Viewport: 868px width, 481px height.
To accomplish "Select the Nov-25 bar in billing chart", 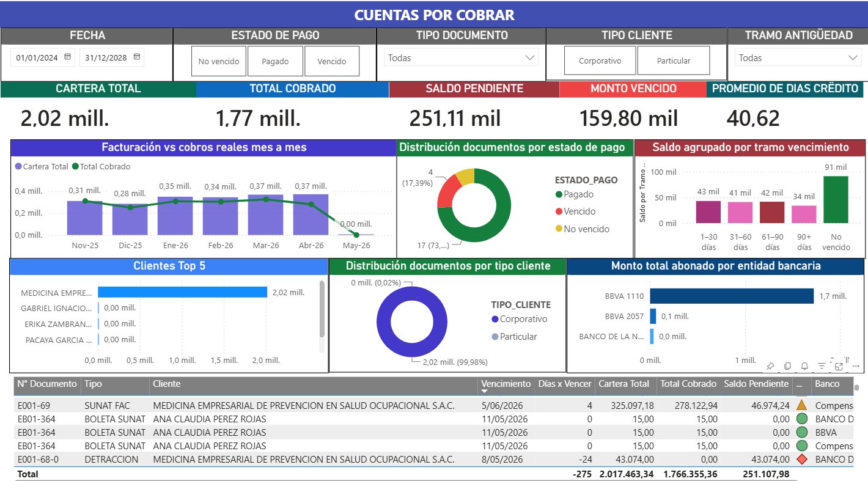I will coord(84,218).
